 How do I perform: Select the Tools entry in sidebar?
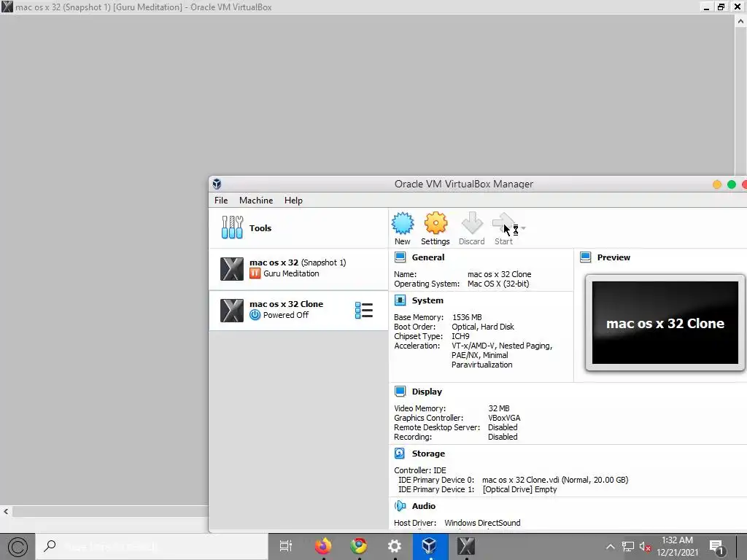click(298, 228)
